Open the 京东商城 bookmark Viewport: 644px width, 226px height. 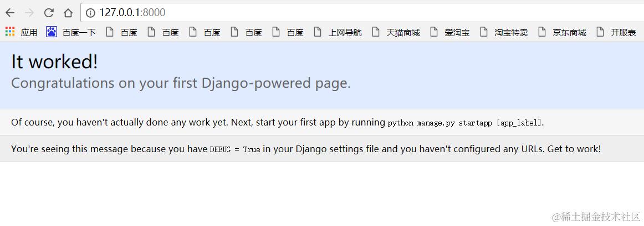563,32
